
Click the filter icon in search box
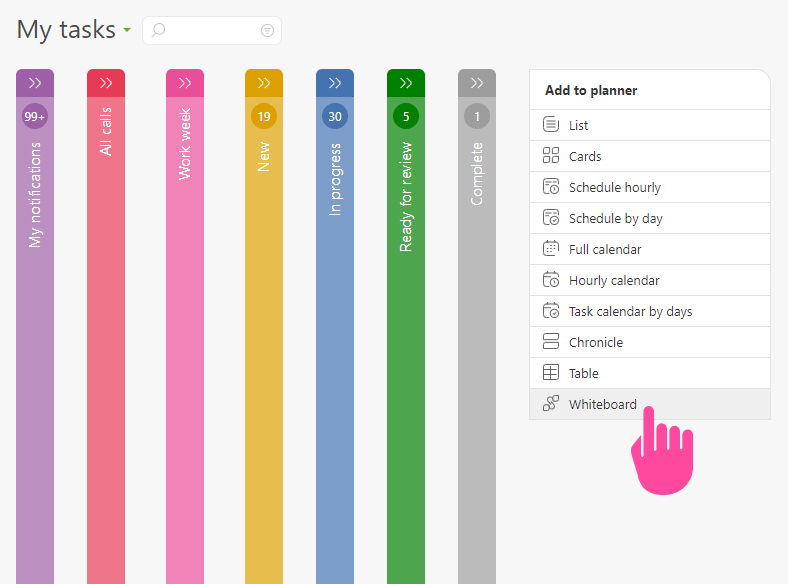coord(267,31)
